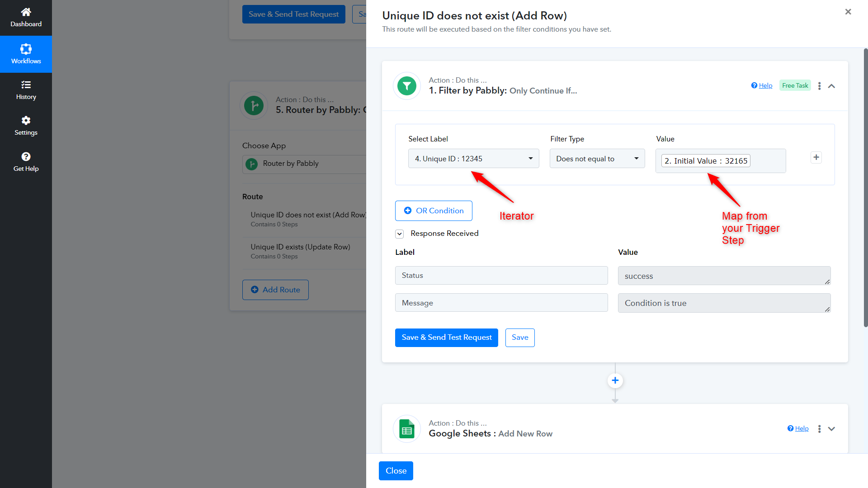Add an AND condition with plus button
Image resolution: width=868 pixels, height=488 pixels.
pyautogui.click(x=816, y=158)
